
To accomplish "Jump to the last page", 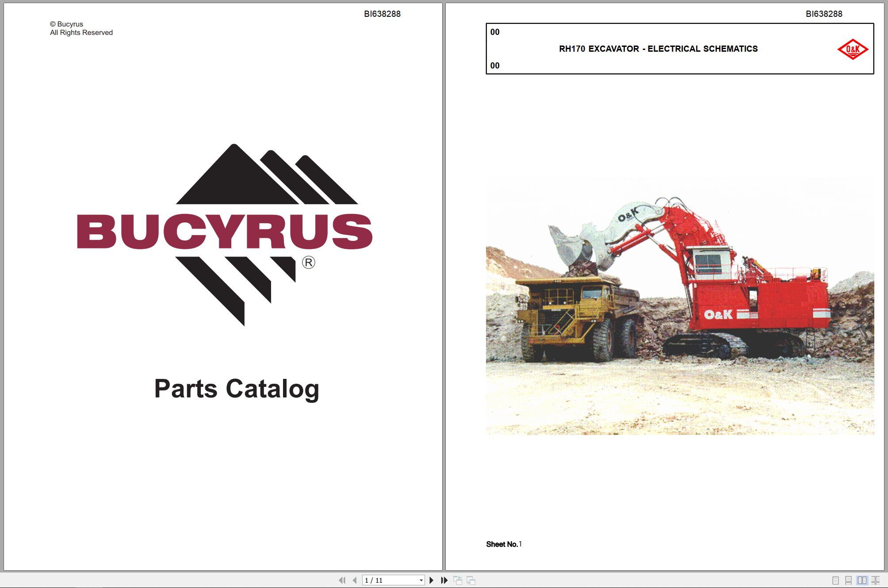I will tap(444, 580).
